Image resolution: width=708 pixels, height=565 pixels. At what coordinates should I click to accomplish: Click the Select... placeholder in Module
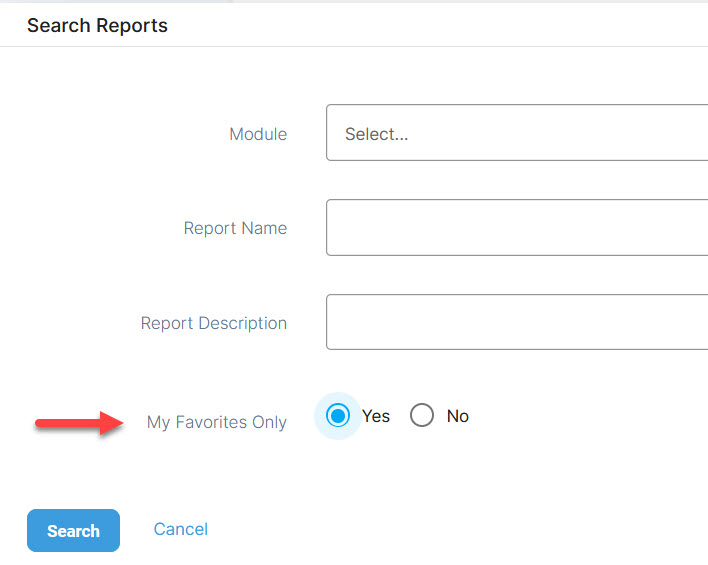[377, 134]
